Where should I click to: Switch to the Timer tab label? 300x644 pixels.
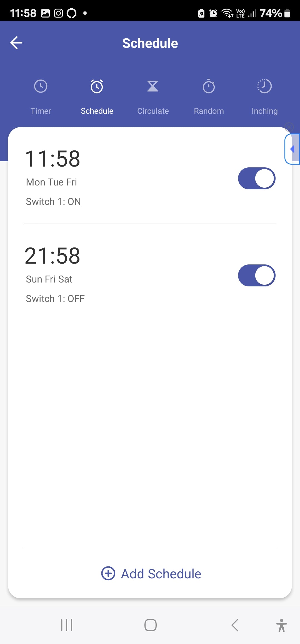pos(41,111)
